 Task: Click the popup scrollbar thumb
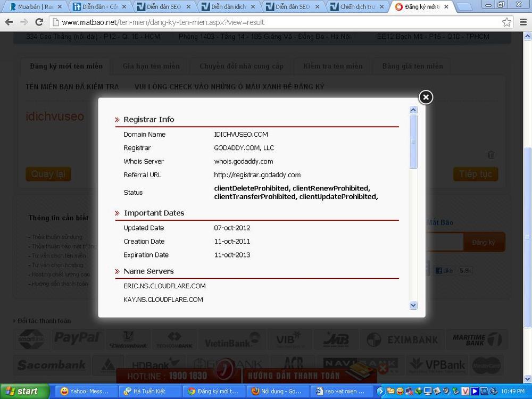pos(413,142)
